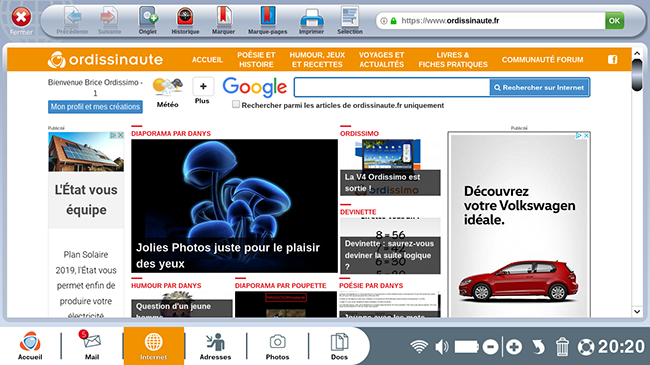Click the trash bin icon
Image resolution: width=650 pixels, height=365 pixels.
[x=562, y=347]
